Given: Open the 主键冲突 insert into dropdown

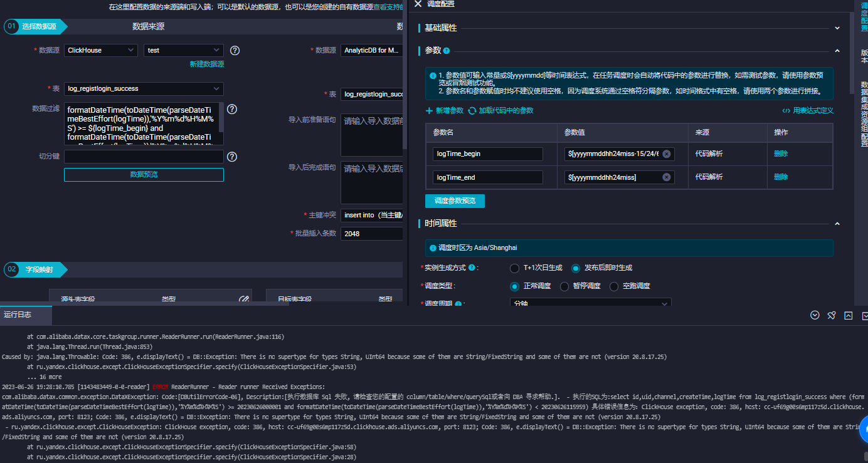Looking at the screenshot, I should point(372,215).
